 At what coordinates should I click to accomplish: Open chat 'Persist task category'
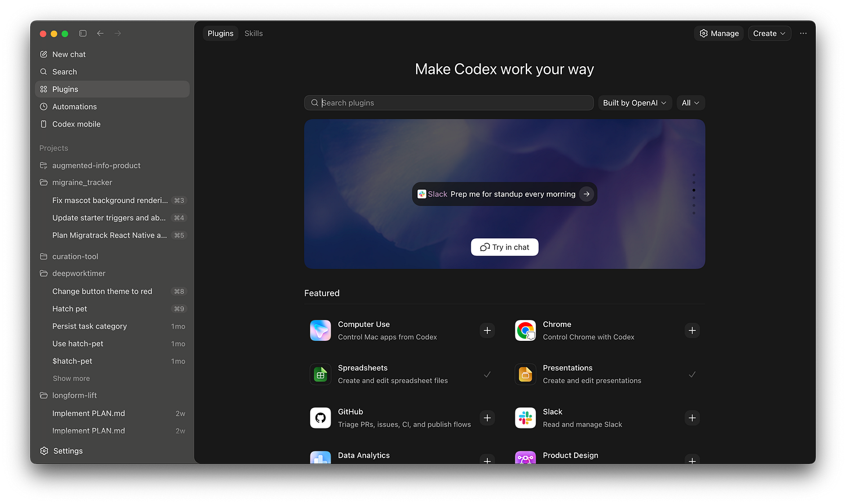coord(113,326)
